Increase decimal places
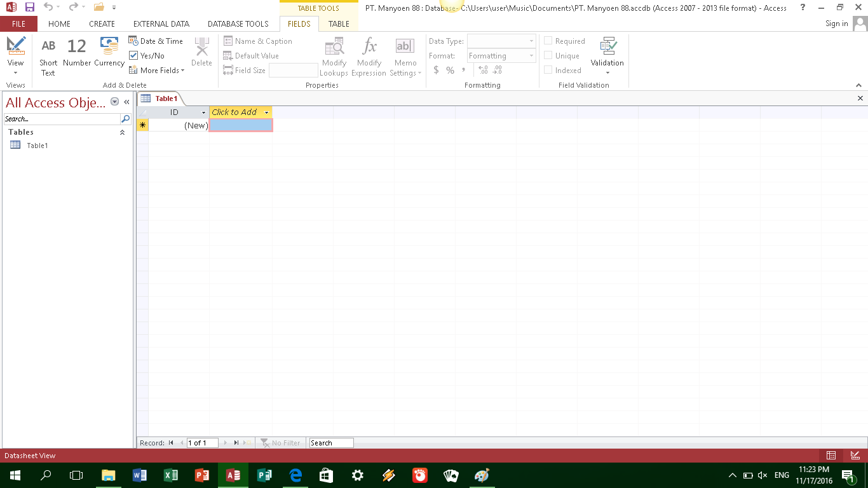 click(483, 71)
